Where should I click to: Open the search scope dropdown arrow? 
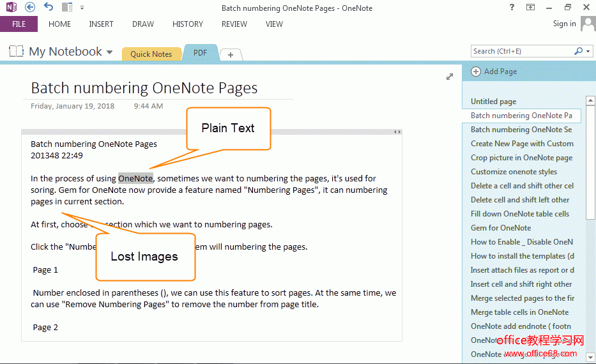click(587, 51)
